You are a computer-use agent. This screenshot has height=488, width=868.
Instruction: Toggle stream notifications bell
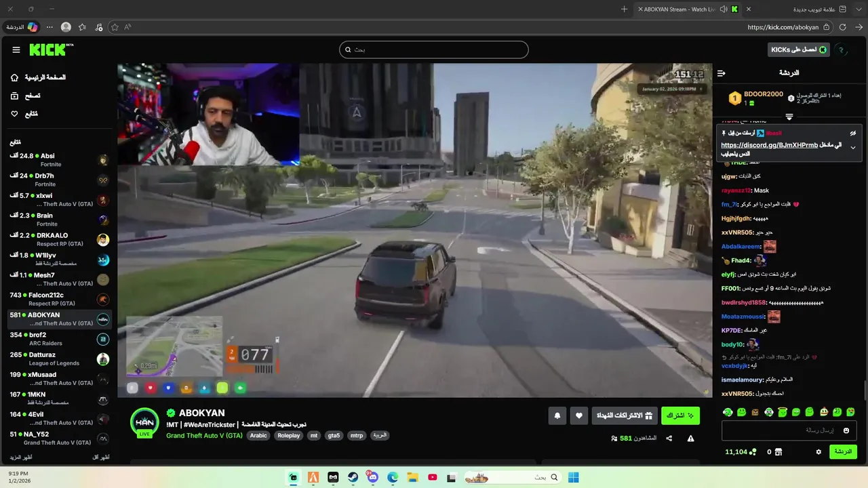click(557, 415)
